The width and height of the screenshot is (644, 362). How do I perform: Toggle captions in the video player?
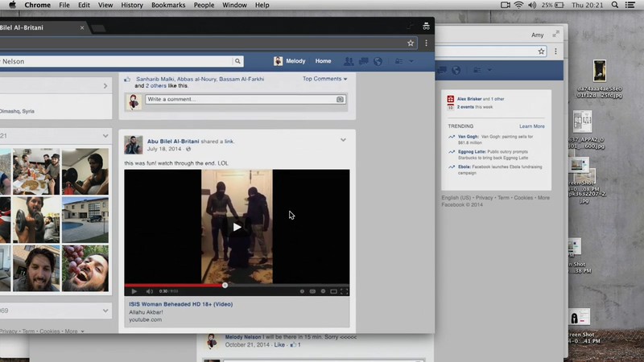[312, 291]
